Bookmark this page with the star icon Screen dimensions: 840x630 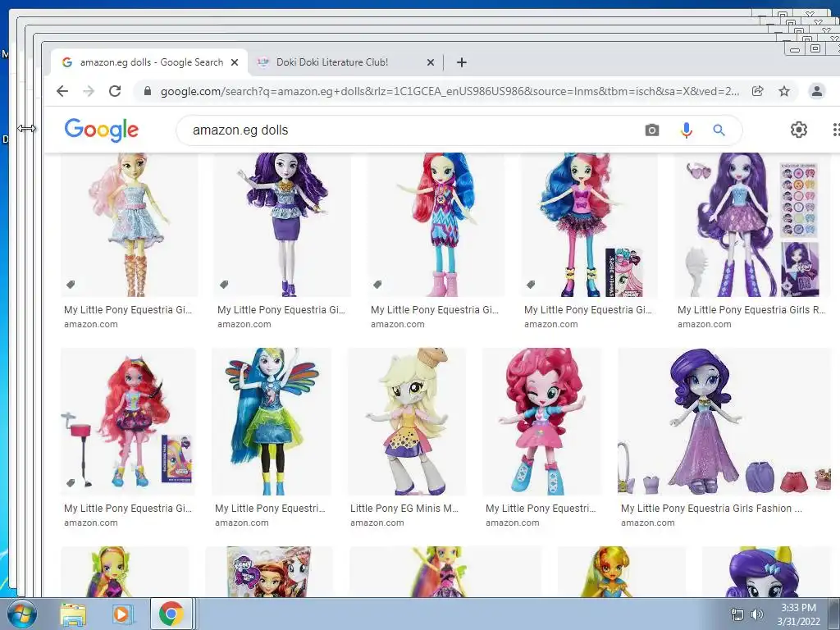(x=784, y=91)
